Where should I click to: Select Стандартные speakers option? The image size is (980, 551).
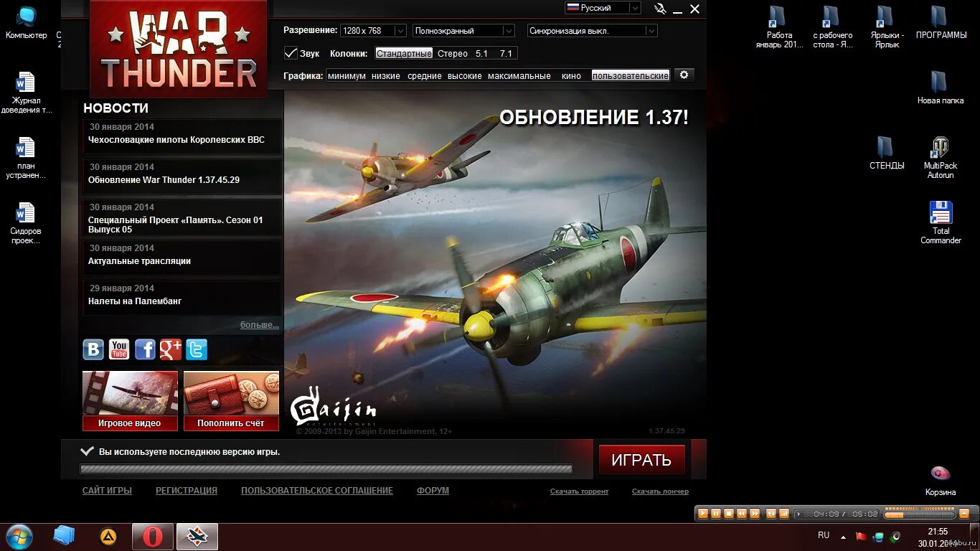click(404, 53)
